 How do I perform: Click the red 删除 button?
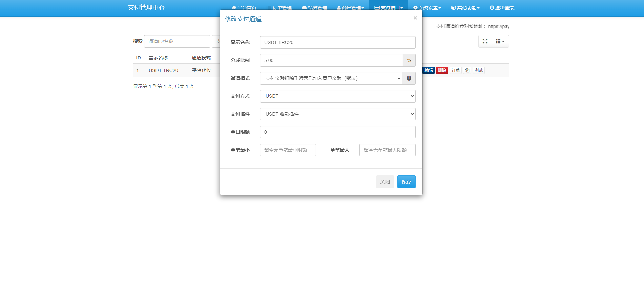click(x=442, y=70)
